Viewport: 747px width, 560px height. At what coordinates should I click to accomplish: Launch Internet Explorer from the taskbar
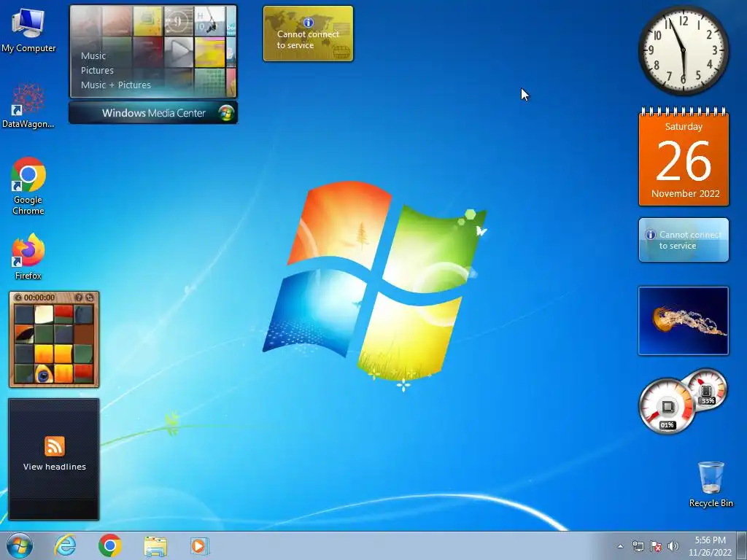point(65,545)
